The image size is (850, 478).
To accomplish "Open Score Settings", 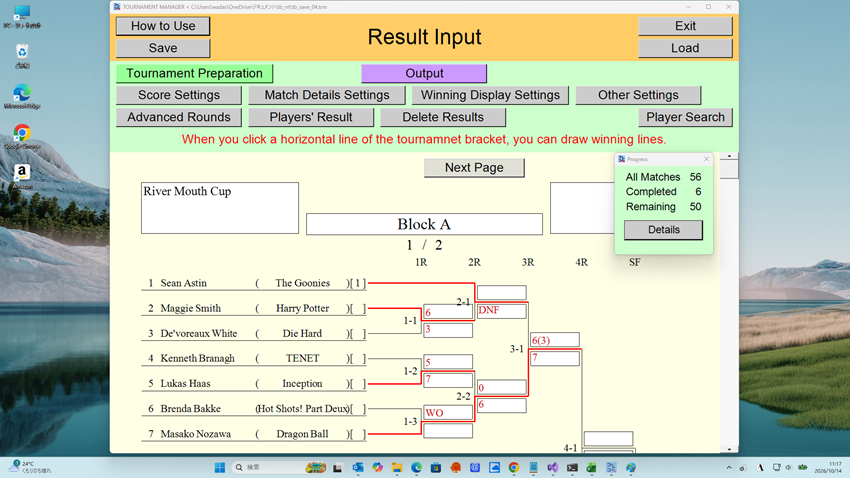I will (x=179, y=95).
